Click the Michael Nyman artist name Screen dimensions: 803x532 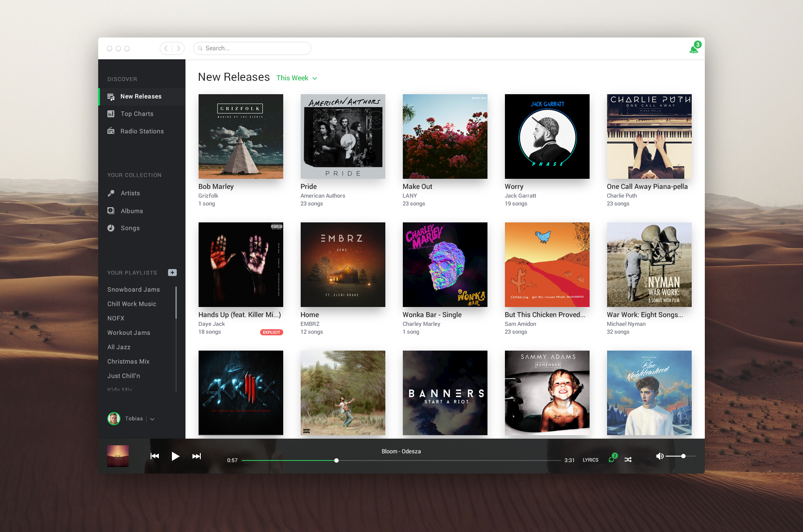[x=626, y=324]
